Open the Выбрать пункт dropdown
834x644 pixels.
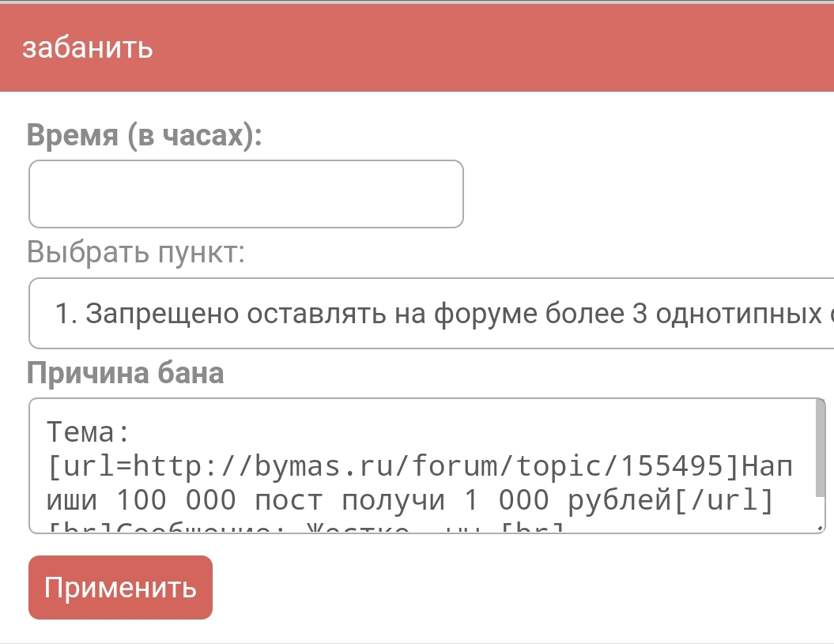[431, 314]
